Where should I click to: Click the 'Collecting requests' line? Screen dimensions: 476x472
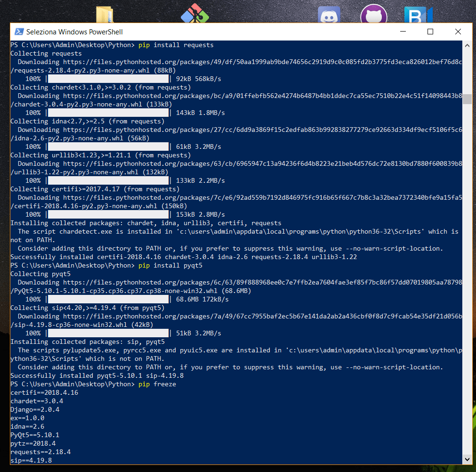click(x=46, y=53)
